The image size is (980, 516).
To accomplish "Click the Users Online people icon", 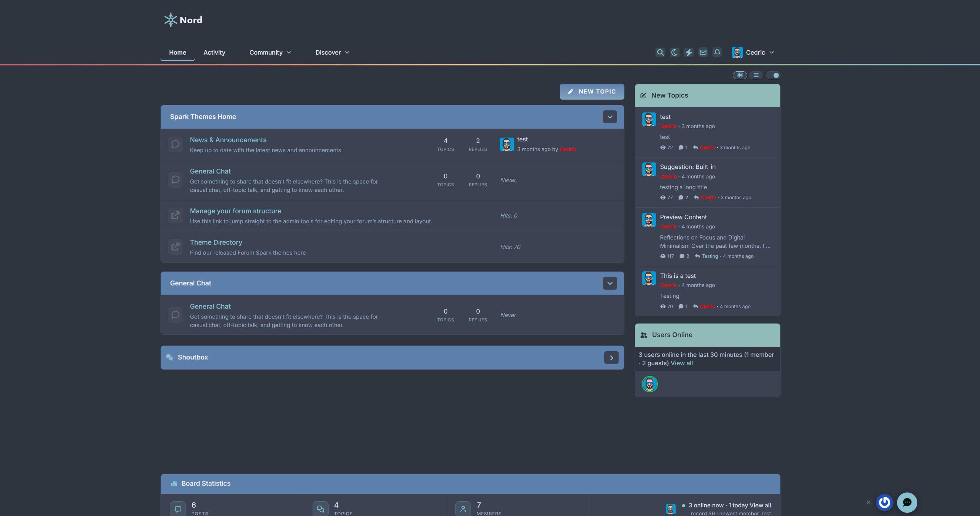I will tap(643, 335).
